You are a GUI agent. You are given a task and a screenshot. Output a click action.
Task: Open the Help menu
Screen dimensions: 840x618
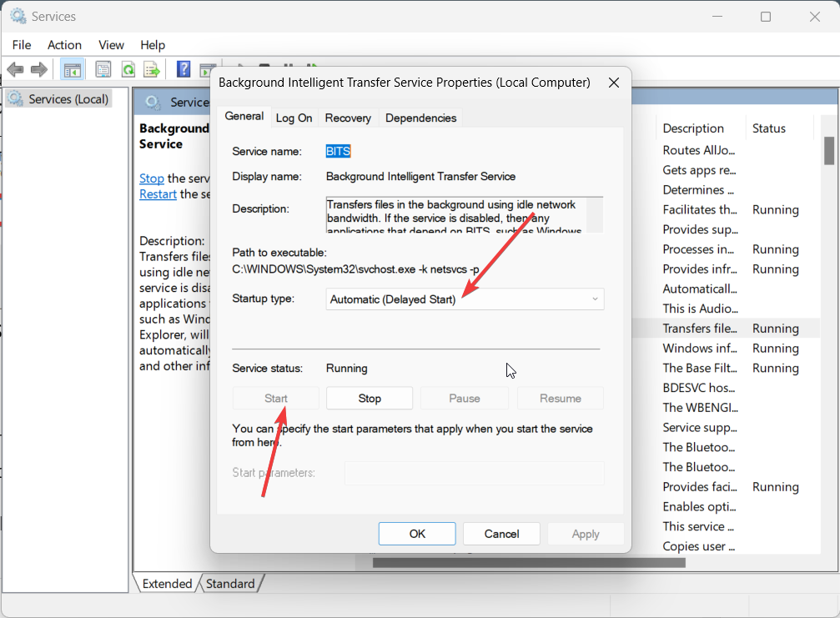[x=153, y=45]
